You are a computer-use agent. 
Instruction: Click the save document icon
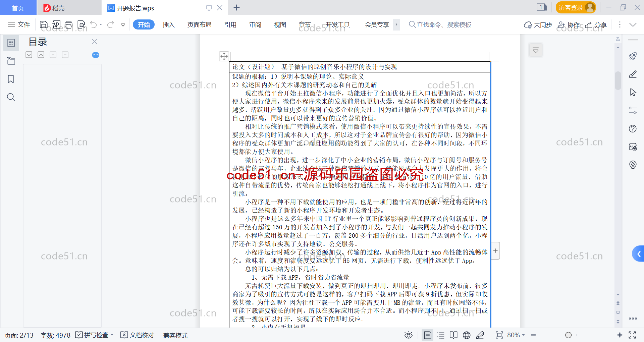point(44,24)
